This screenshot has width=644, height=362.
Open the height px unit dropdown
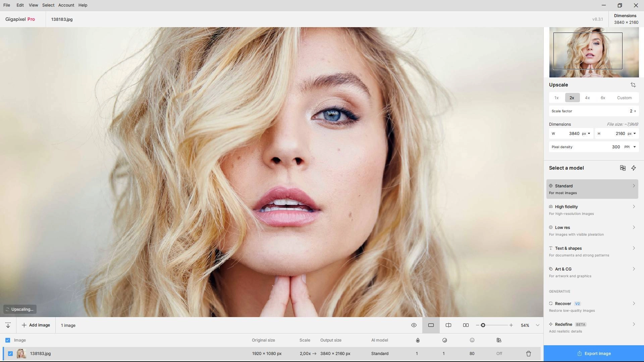click(x=632, y=133)
